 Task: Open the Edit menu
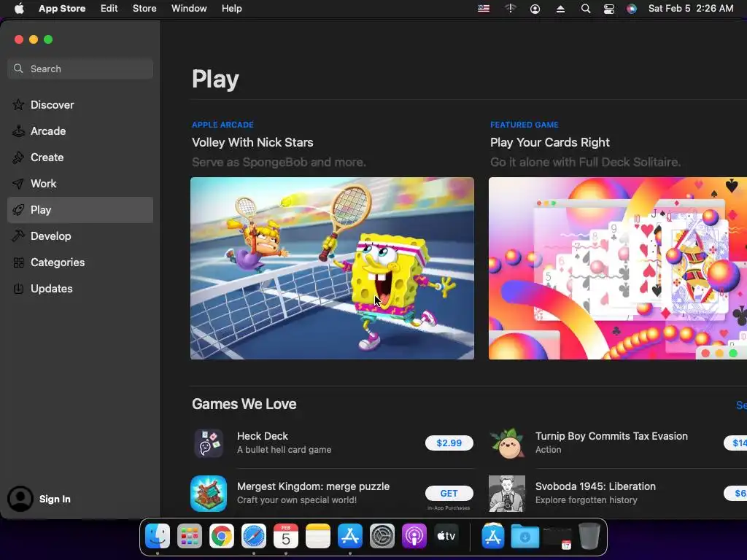(109, 9)
